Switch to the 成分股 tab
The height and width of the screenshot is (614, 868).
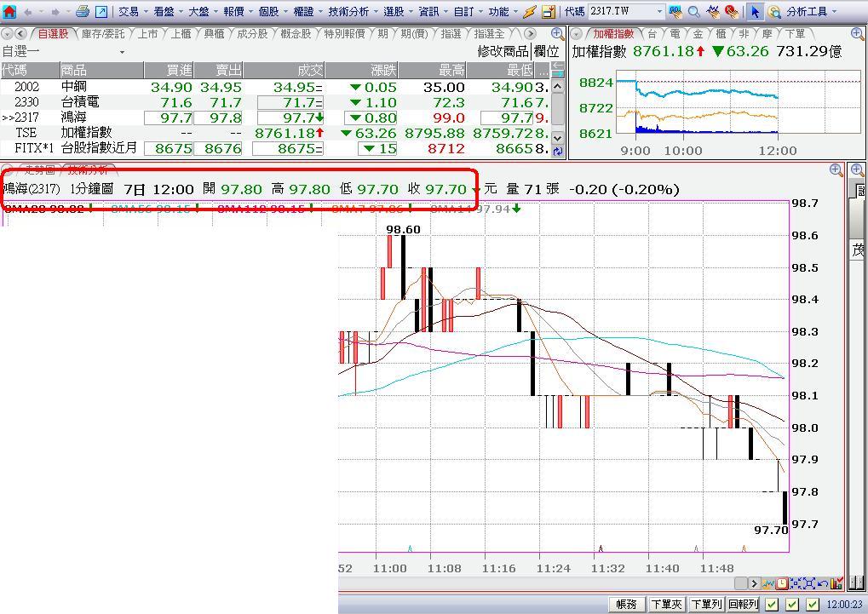click(x=252, y=34)
